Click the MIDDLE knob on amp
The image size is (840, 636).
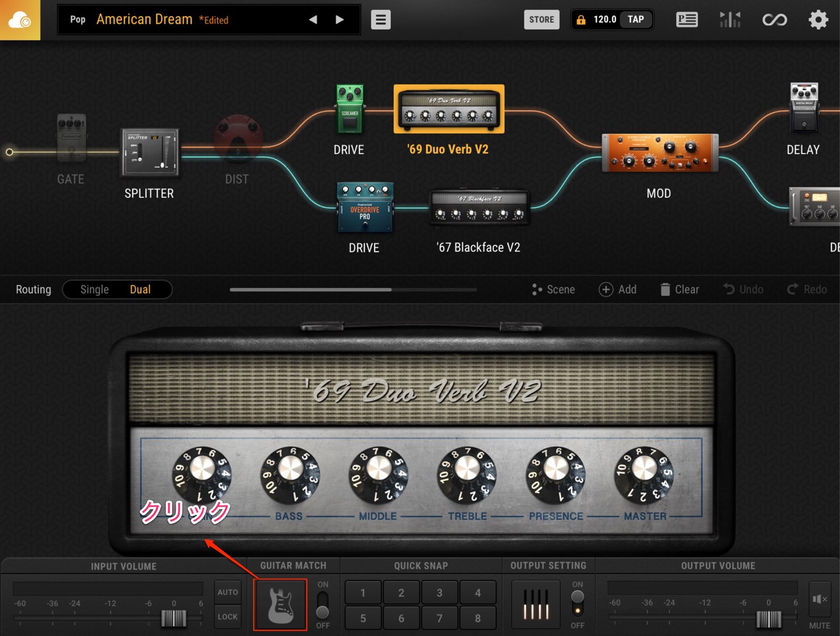pyautogui.click(x=379, y=474)
